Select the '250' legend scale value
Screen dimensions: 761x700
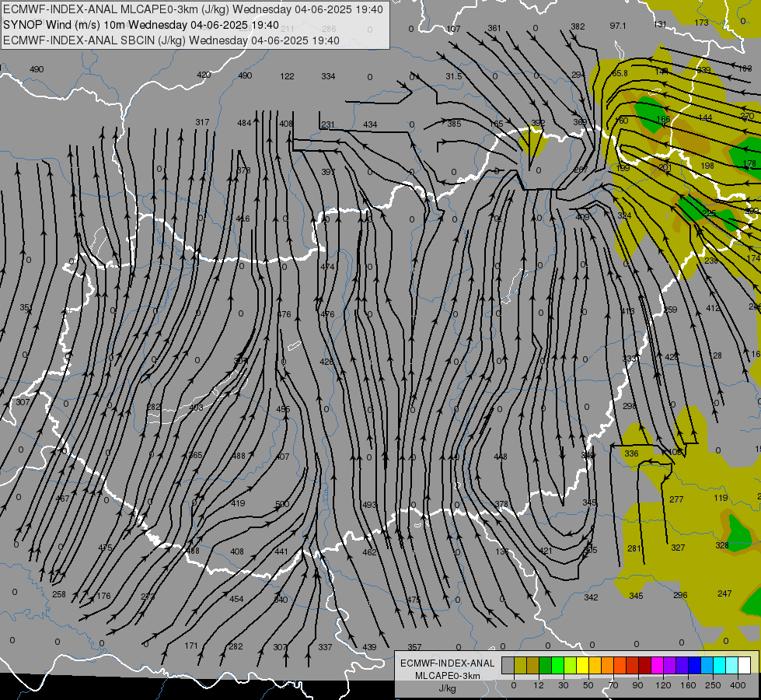tap(713, 685)
